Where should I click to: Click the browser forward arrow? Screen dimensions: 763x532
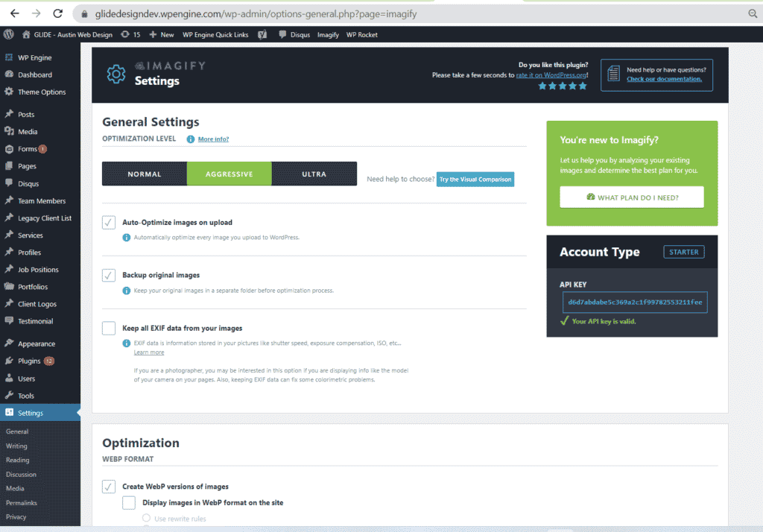(x=36, y=13)
